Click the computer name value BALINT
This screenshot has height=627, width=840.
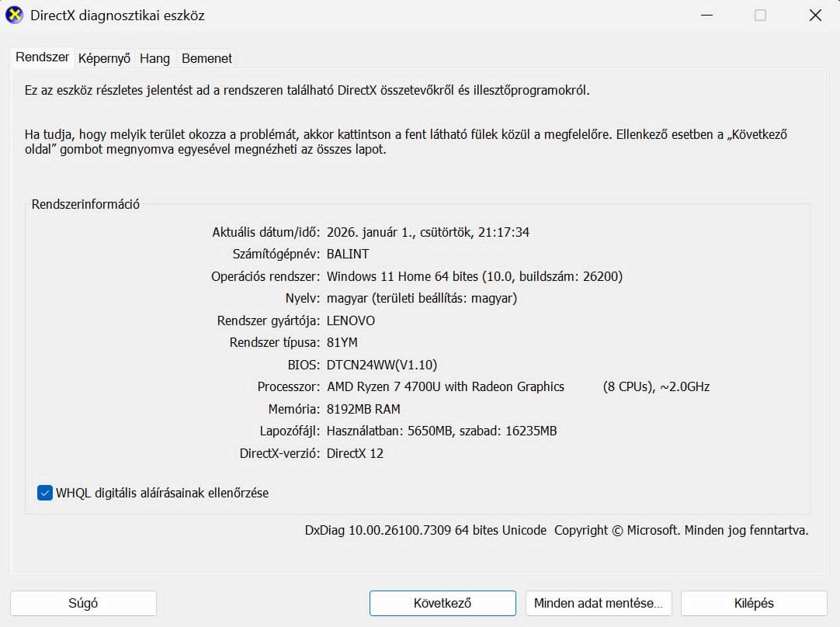click(348, 254)
